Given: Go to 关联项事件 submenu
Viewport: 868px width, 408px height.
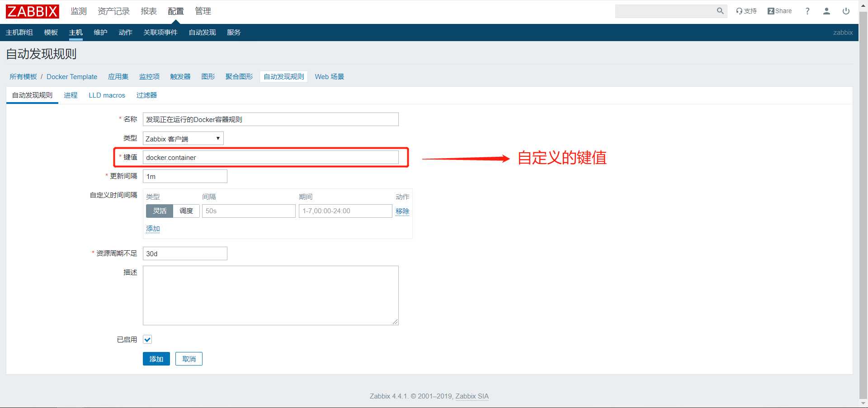Looking at the screenshot, I should 160,33.
